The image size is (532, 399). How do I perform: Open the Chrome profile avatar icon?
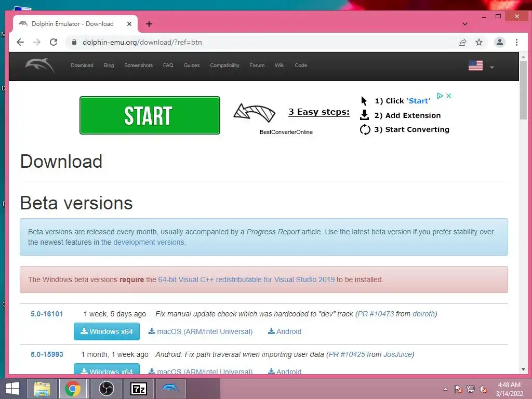pos(499,42)
